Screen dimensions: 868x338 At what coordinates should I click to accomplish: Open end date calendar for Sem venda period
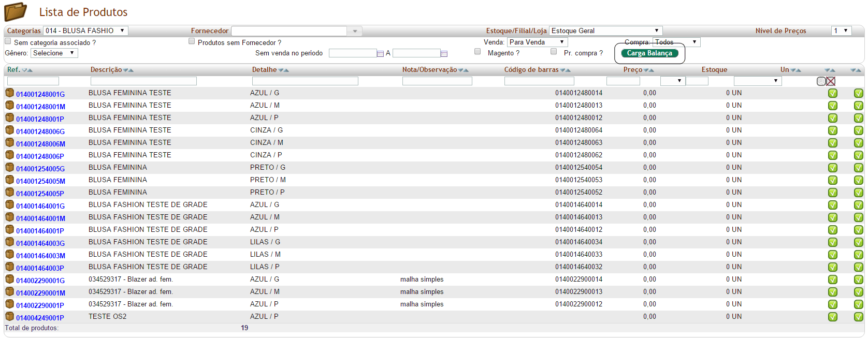tap(444, 53)
